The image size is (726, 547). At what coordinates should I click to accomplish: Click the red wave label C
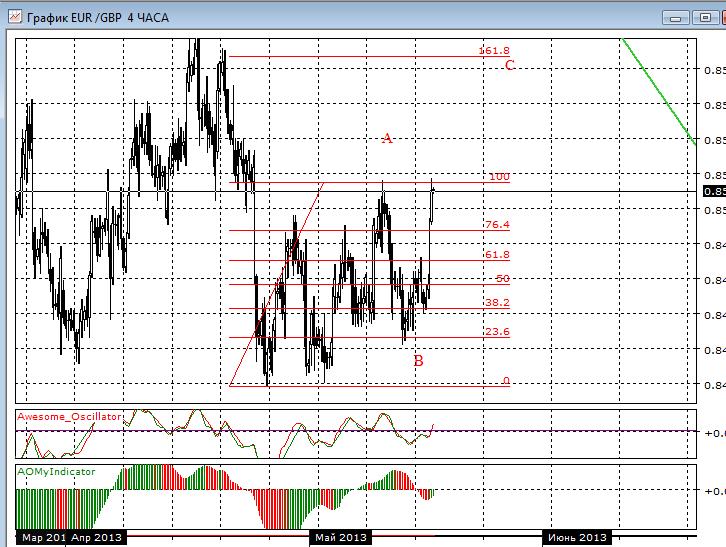click(x=509, y=65)
